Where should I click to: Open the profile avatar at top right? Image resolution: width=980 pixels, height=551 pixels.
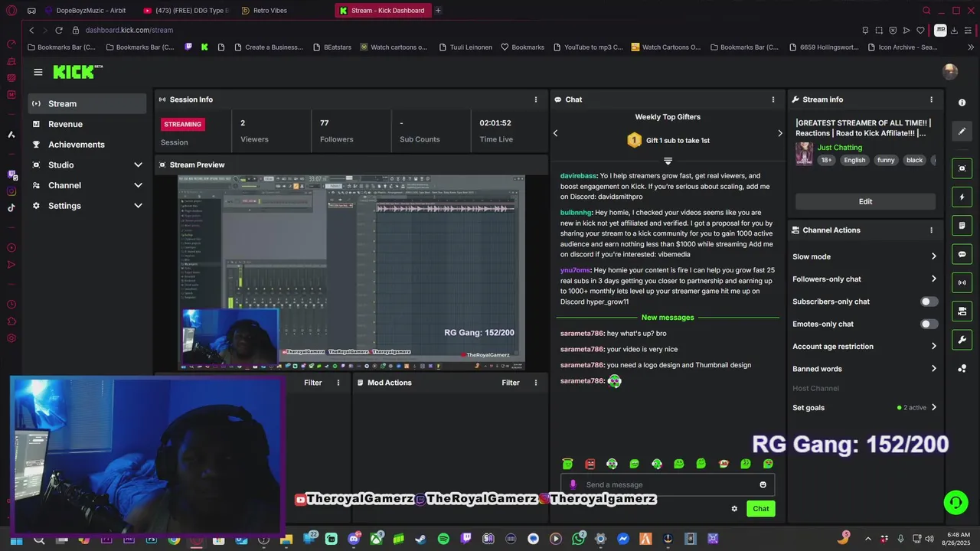click(x=950, y=72)
